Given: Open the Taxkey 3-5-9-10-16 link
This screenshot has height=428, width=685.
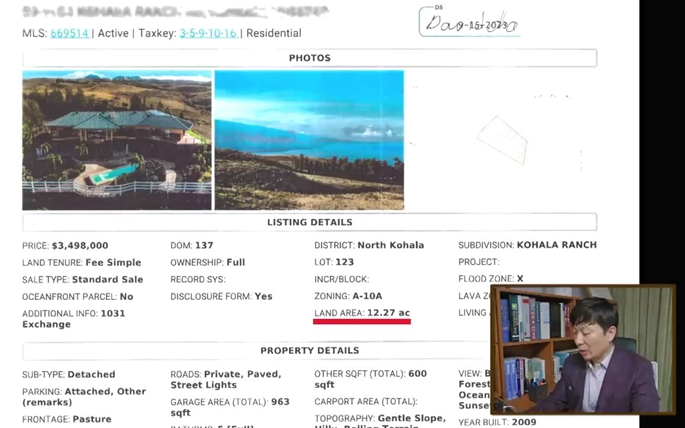Looking at the screenshot, I should click(208, 33).
